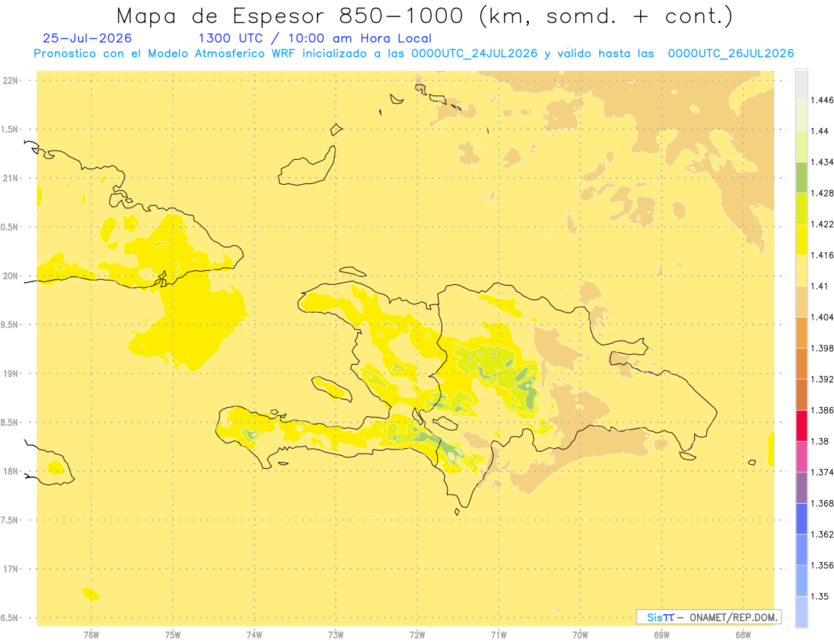This screenshot has width=834, height=644.
Task: Pick the dark orange swatch between 1.386 and 1.392
Action: [801, 395]
